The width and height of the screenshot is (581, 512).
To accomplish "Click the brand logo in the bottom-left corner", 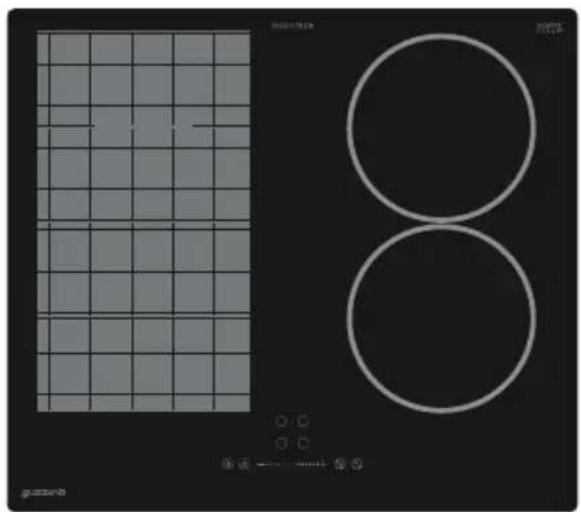I will [43, 493].
